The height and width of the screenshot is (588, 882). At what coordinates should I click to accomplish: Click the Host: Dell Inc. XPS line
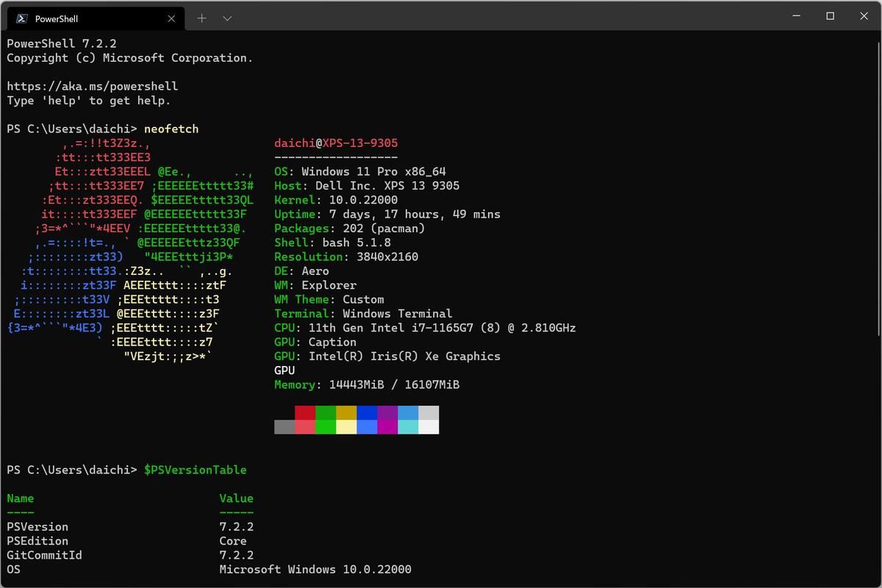[367, 186]
